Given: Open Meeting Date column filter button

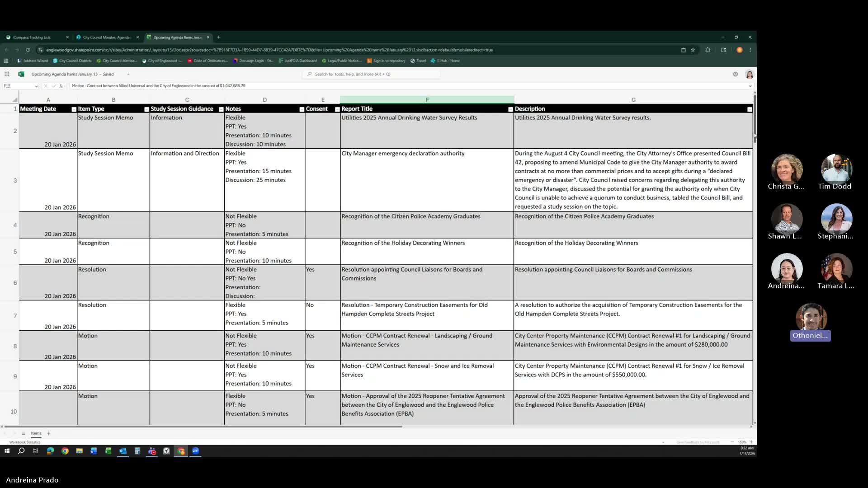Looking at the screenshot, I should pyautogui.click(x=74, y=109).
